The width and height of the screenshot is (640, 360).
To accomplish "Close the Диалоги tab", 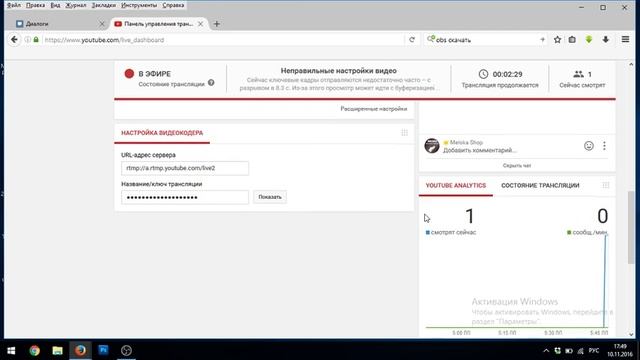I will point(102,24).
